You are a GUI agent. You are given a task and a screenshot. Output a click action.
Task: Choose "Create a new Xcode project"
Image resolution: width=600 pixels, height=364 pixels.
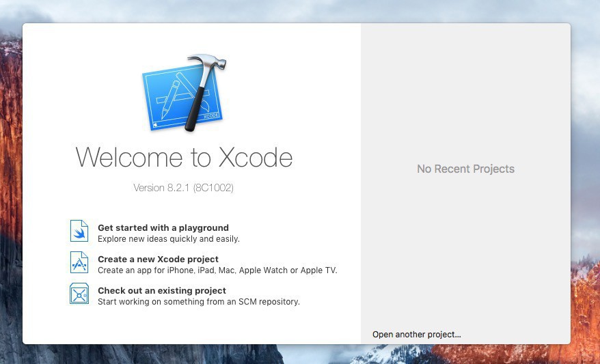[x=158, y=260]
